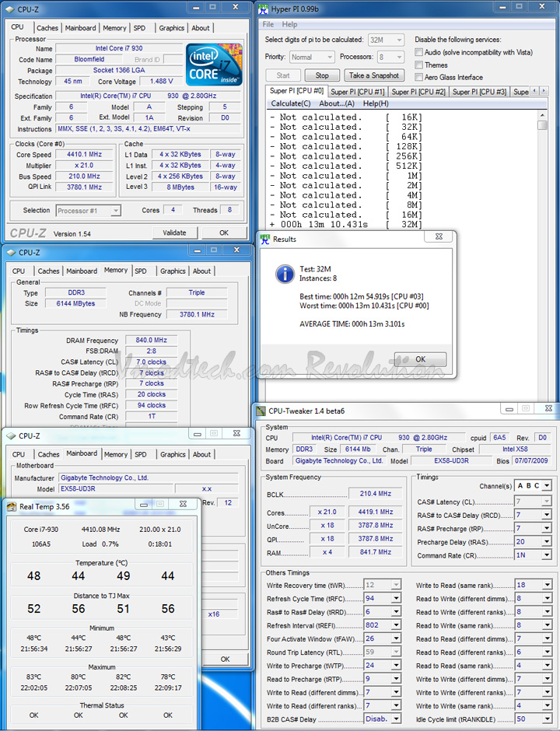Minimize the CPU-Tweaker window
Image resolution: width=560 pixels, height=731 pixels.
click(509, 409)
